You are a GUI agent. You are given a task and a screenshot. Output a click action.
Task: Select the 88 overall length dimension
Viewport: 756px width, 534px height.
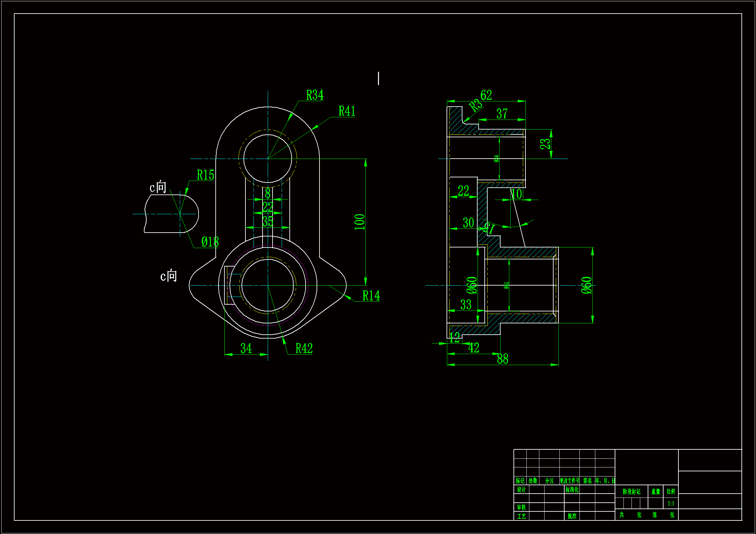coord(502,359)
